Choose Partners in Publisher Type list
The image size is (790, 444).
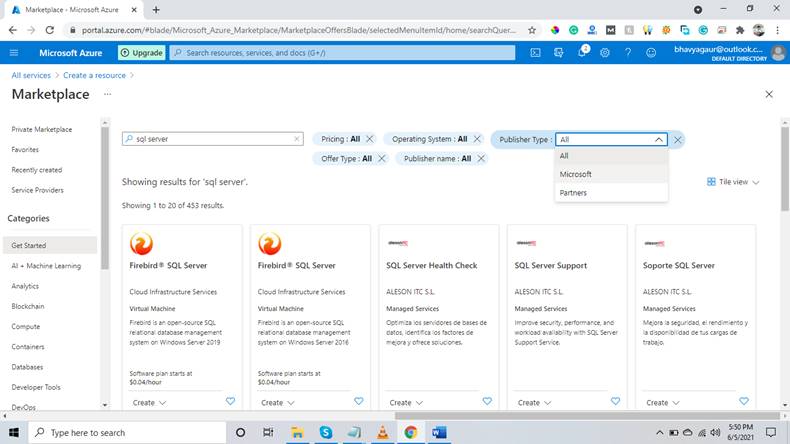(x=611, y=193)
